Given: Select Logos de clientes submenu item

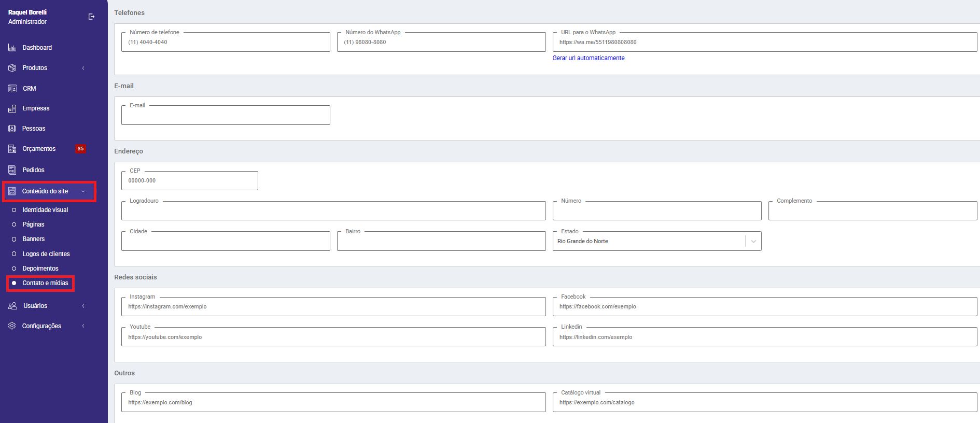Looking at the screenshot, I should click(46, 254).
